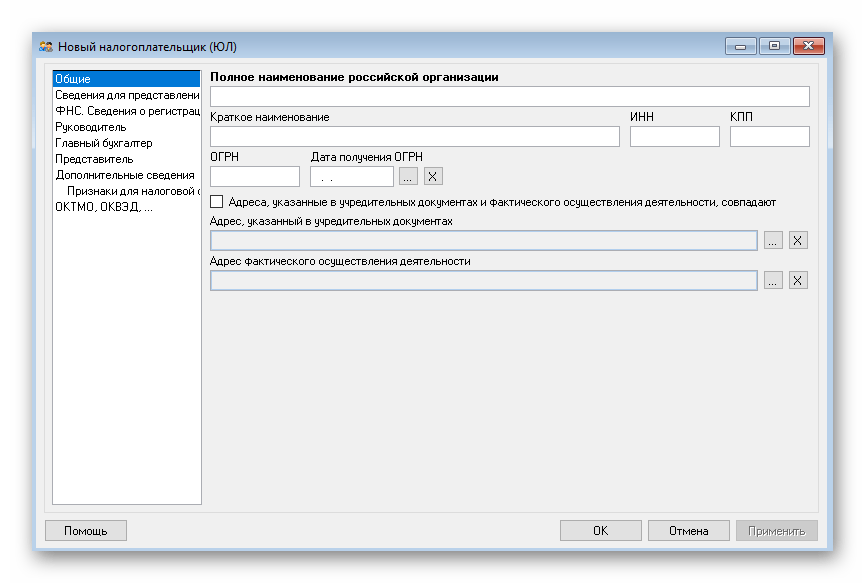Click into the ОГРН field

coord(255,176)
